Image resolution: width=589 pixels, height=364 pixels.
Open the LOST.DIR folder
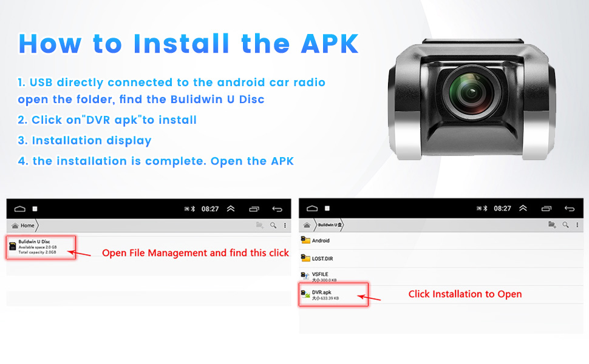point(441,258)
